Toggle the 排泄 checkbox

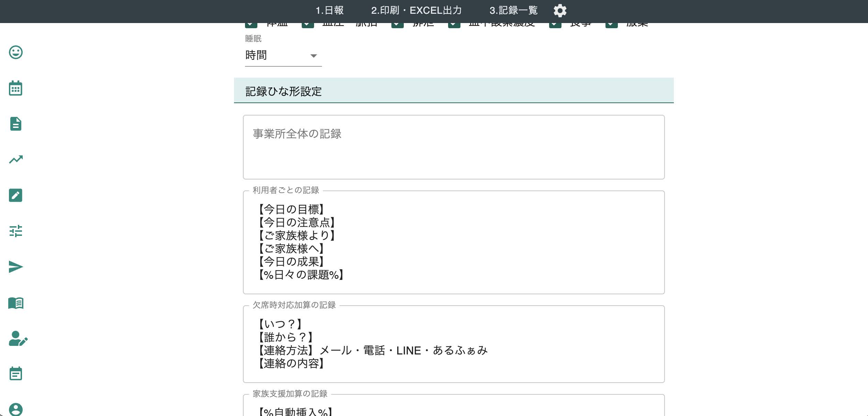397,25
